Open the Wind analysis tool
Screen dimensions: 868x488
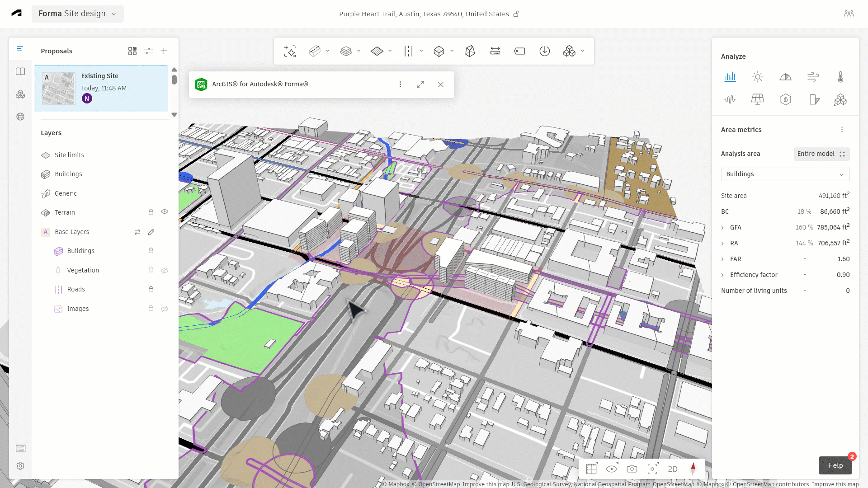click(813, 77)
